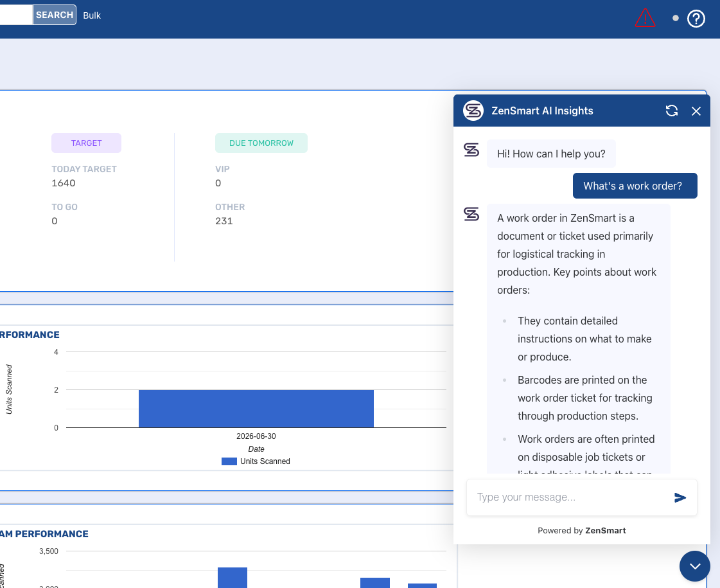Click the white status dot in the top bar
The height and width of the screenshot is (588, 720).
tap(676, 19)
